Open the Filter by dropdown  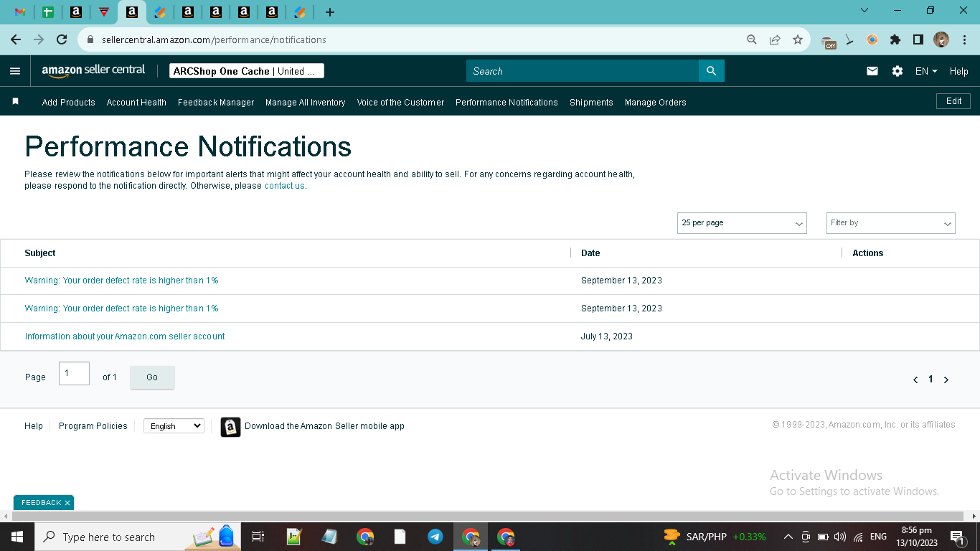click(891, 223)
